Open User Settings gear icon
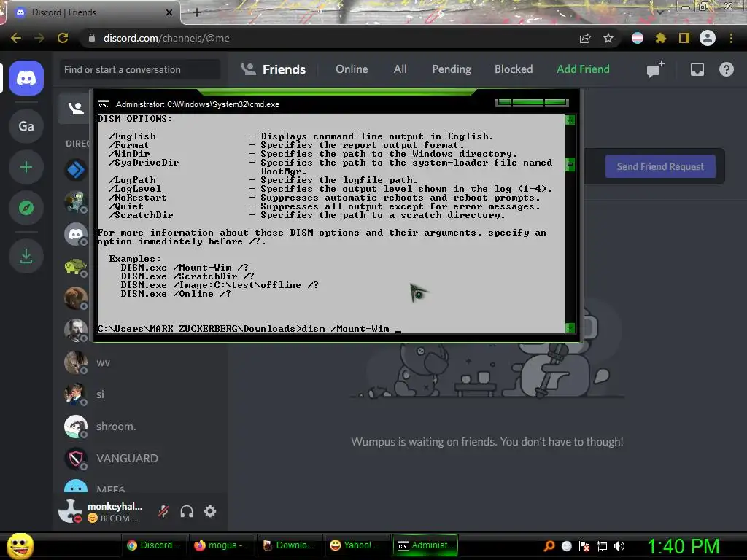This screenshot has width=747, height=560. (x=210, y=511)
